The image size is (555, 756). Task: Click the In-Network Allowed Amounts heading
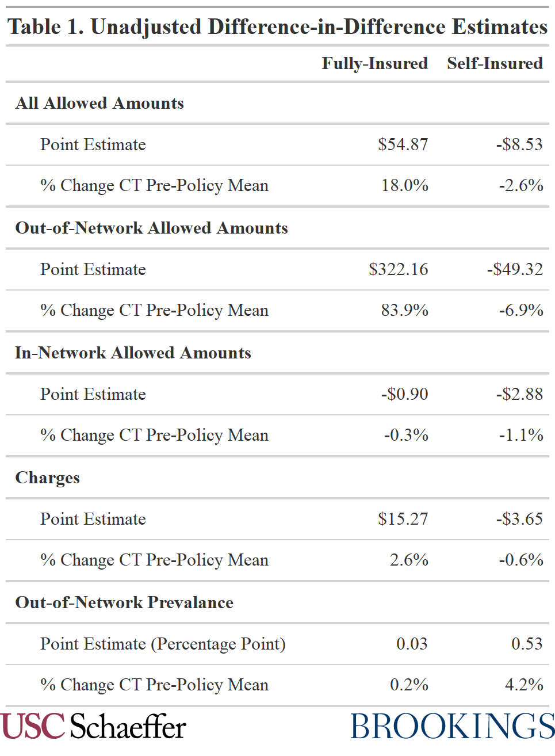coord(133,353)
